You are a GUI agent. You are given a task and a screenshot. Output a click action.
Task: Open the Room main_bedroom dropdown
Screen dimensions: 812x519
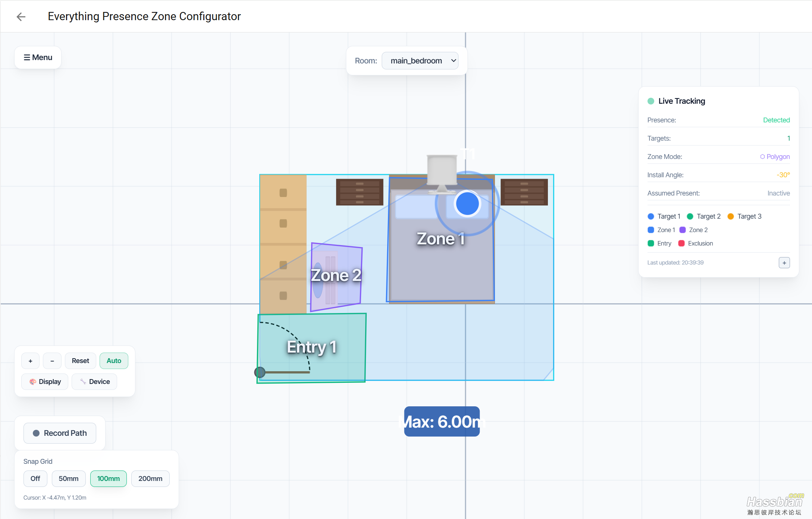[x=420, y=60]
